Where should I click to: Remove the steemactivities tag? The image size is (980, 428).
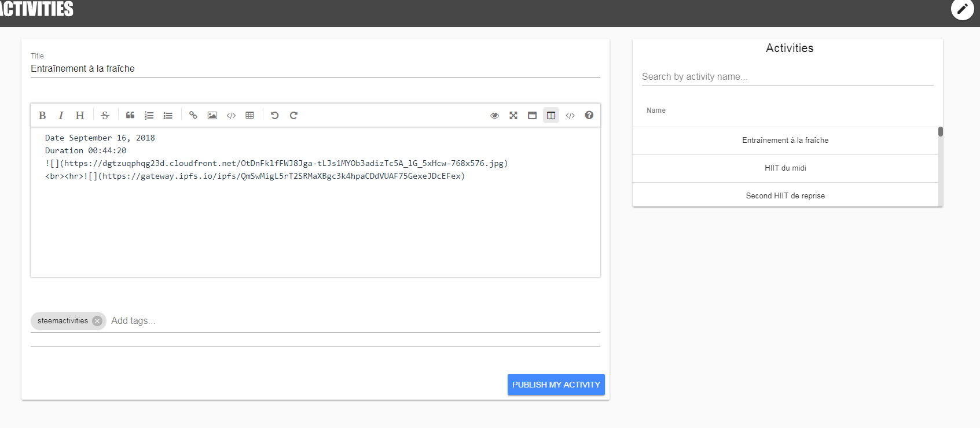[97, 321]
